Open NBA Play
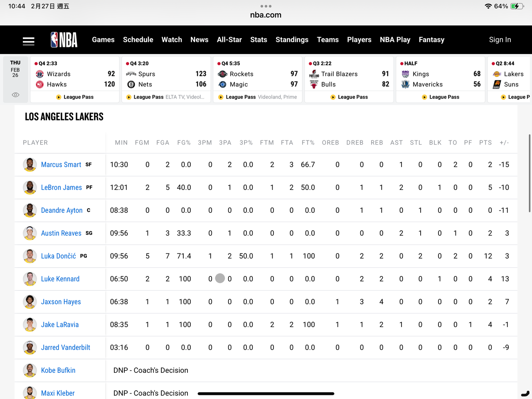The image size is (532, 399). (395, 40)
